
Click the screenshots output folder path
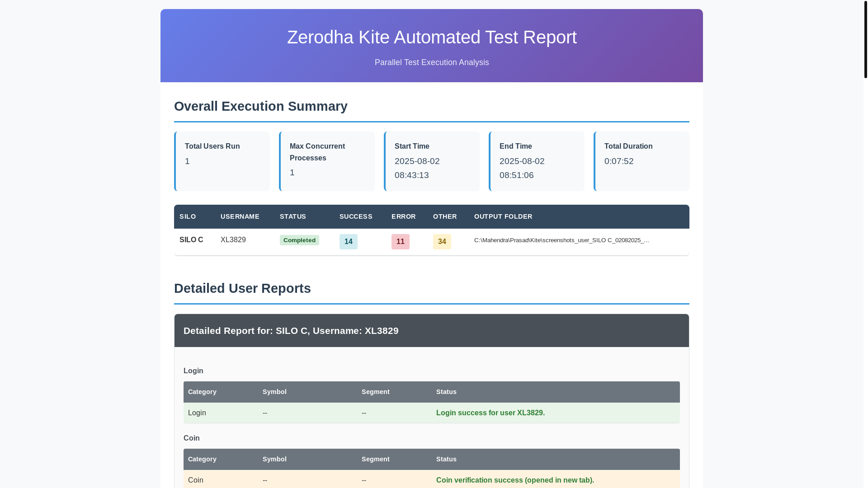point(562,240)
